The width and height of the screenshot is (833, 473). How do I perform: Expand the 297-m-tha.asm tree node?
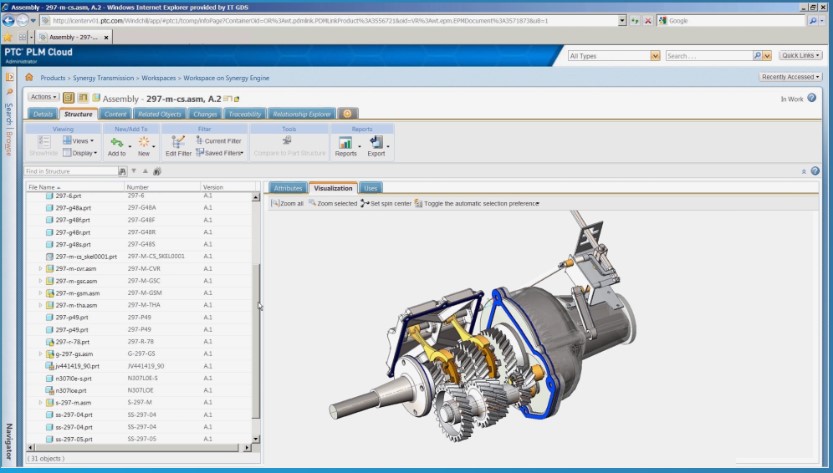(x=40, y=305)
